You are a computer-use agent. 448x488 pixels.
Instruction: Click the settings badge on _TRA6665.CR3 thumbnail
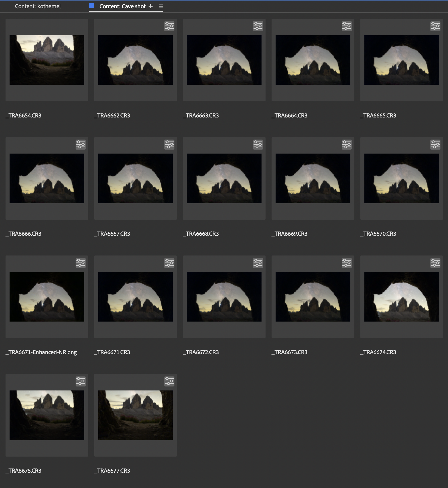pos(435,26)
